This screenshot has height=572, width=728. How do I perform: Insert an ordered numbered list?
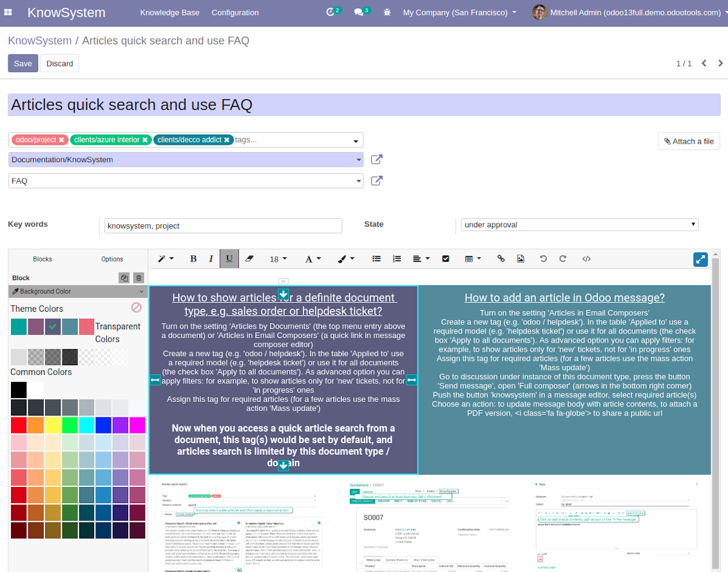396,259
